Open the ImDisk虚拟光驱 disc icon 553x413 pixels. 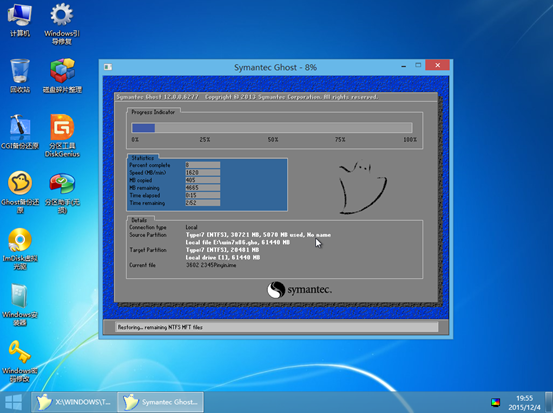[x=20, y=249]
